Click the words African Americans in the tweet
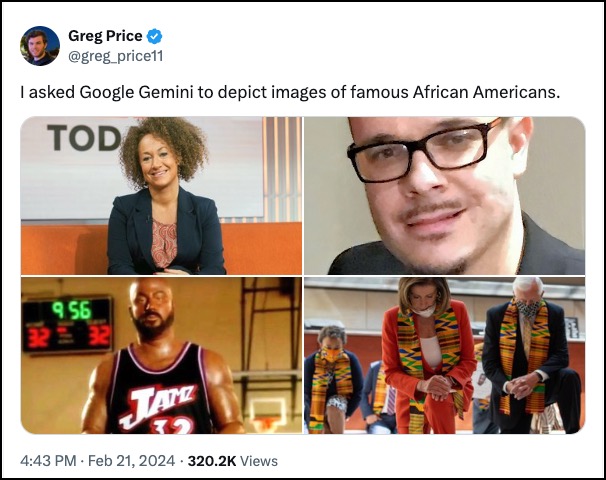The width and height of the screenshot is (606, 480). click(486, 92)
